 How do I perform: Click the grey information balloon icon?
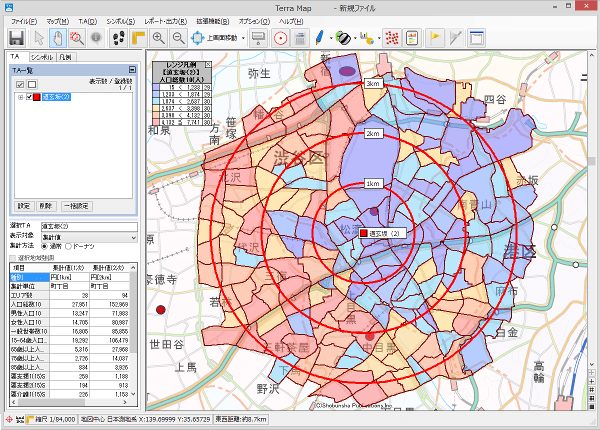coord(96,38)
